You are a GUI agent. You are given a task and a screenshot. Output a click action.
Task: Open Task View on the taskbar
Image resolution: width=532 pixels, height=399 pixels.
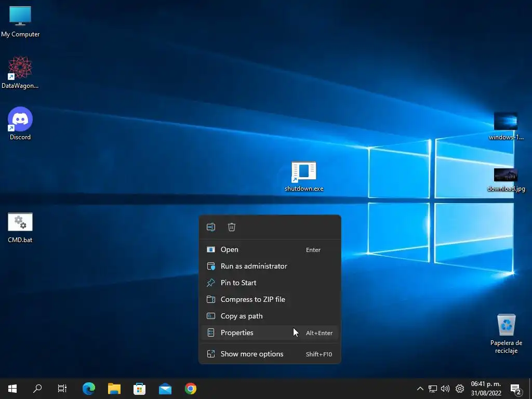pos(62,389)
